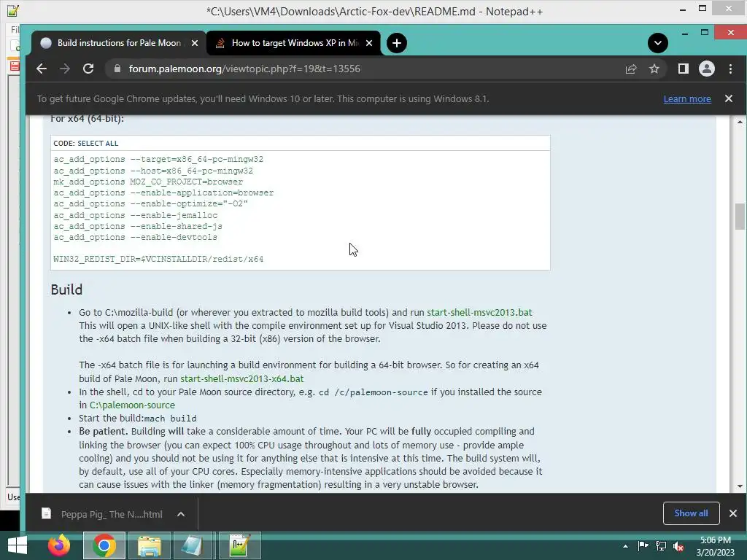This screenshot has height=560, width=747.
Task: View site information via the padlock icon
Action: [x=117, y=69]
